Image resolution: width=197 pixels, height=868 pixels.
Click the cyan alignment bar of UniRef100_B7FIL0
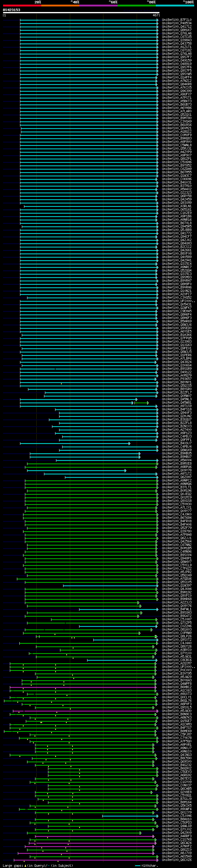pyautogui.click(x=89, y=20)
